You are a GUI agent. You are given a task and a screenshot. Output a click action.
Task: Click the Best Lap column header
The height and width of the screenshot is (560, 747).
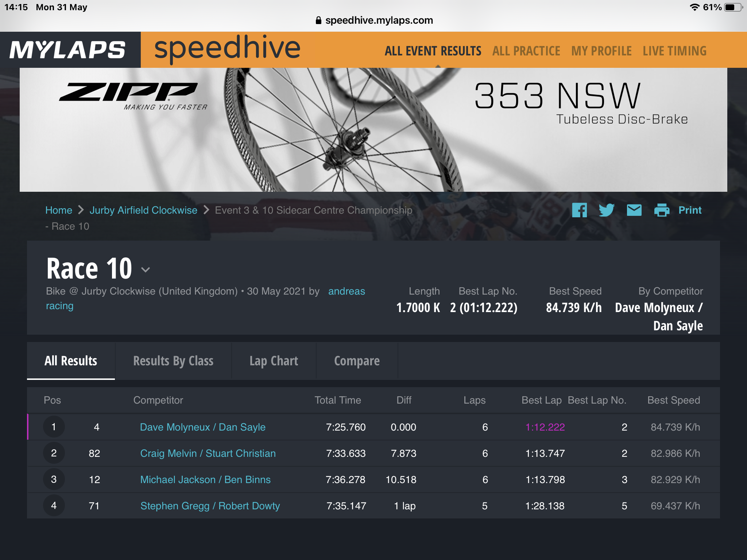click(x=542, y=400)
